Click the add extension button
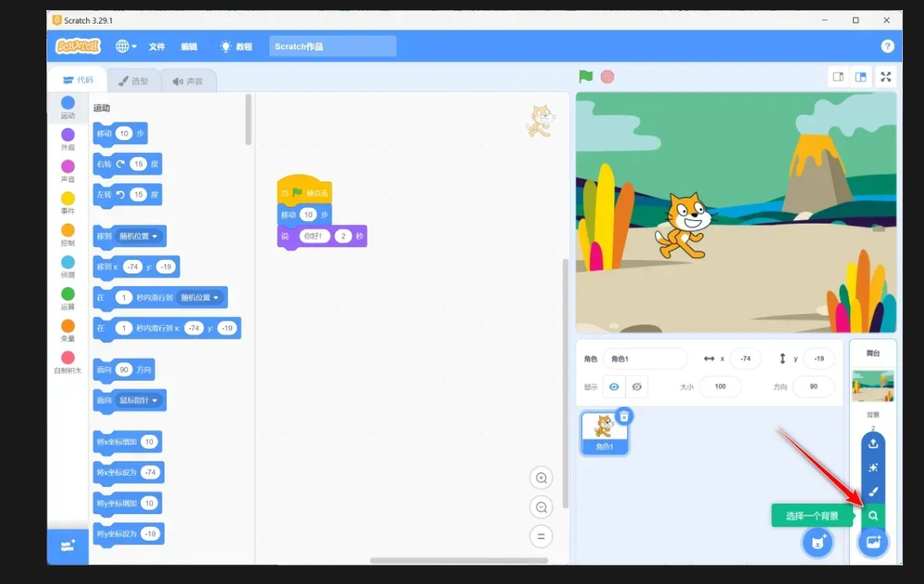Screen dimensions: 924x584 click(x=68, y=546)
